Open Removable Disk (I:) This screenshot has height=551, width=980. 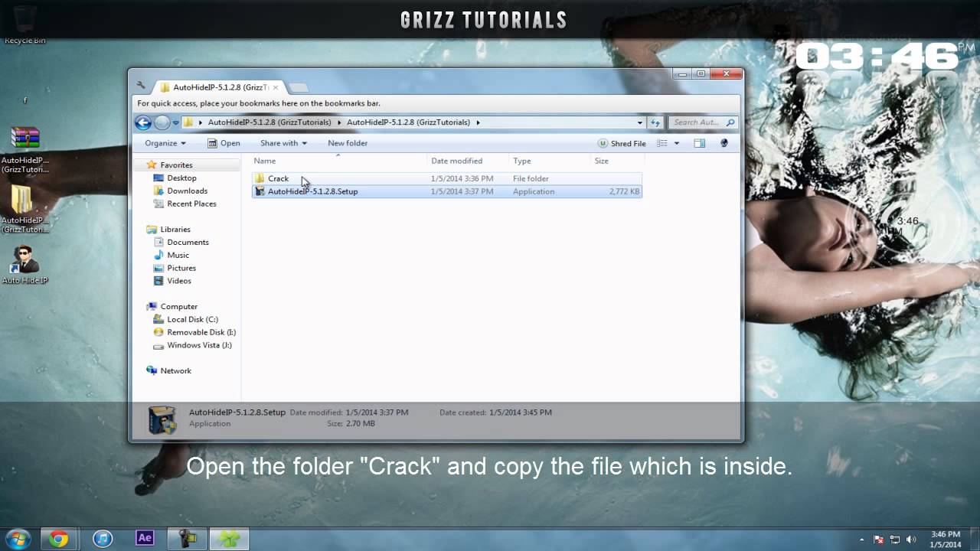pos(201,332)
